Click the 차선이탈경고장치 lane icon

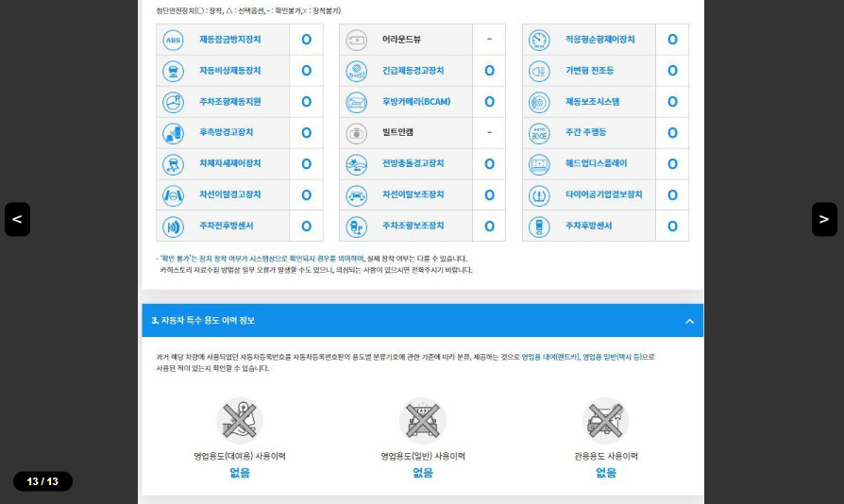174,195
